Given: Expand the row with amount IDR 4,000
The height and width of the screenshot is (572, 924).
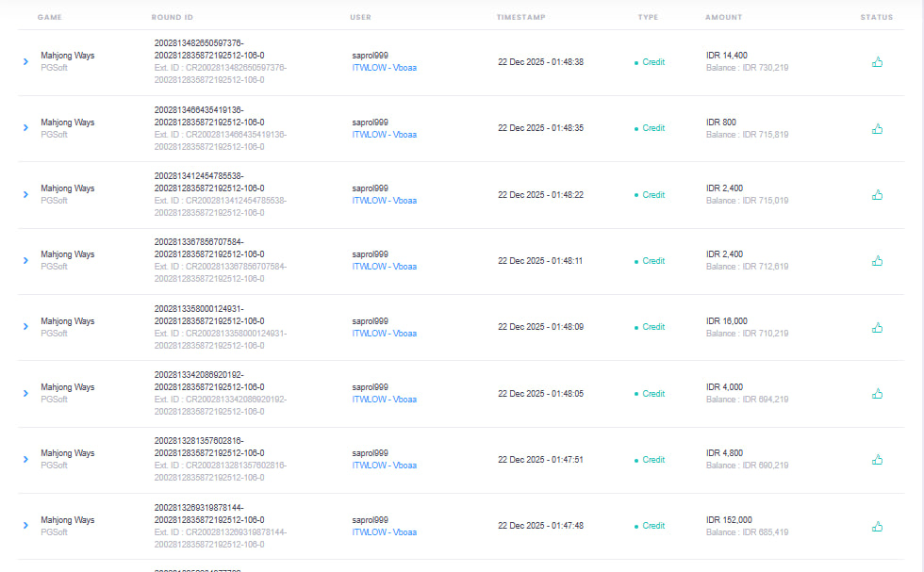Looking at the screenshot, I should pos(25,394).
